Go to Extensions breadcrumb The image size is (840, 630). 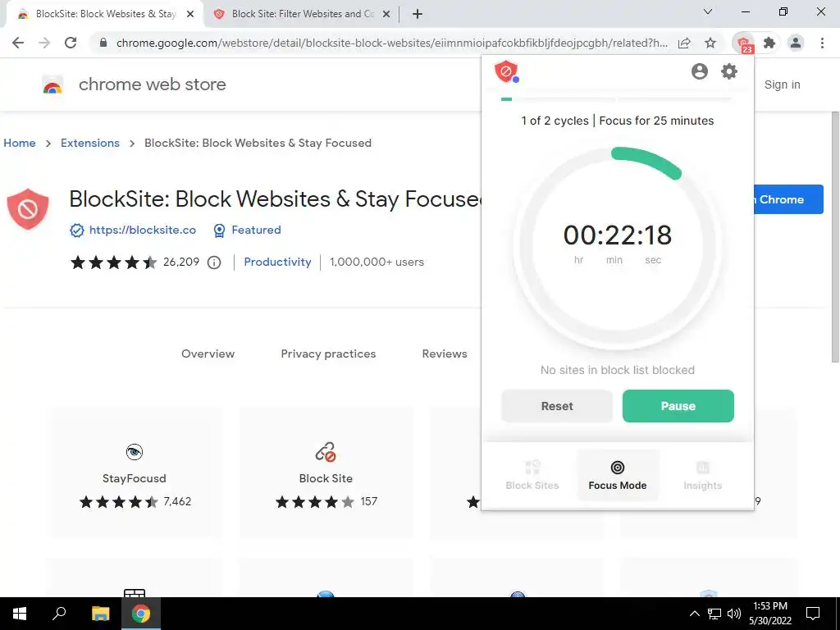coord(90,143)
